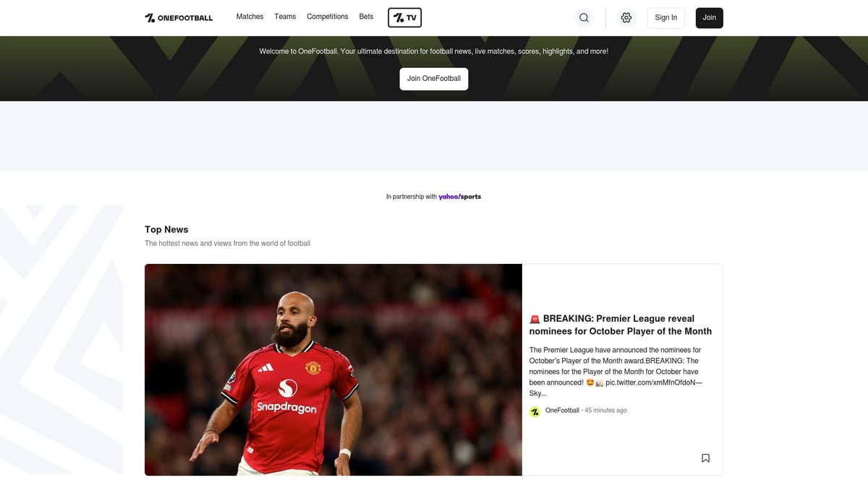
Task: Click the TV icon inside the TV button
Action: coord(396,17)
